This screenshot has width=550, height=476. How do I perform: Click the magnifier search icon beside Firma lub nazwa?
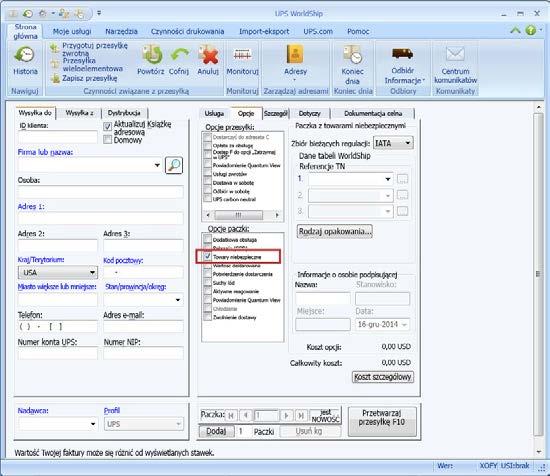tap(174, 165)
